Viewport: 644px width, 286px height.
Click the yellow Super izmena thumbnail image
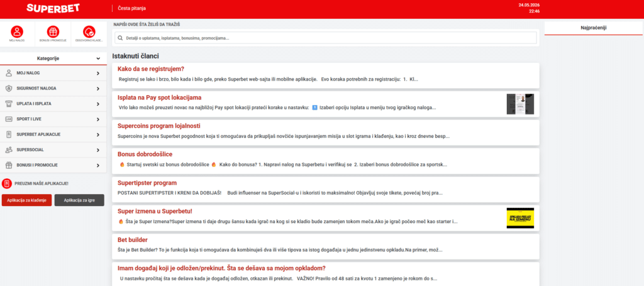coord(520,218)
